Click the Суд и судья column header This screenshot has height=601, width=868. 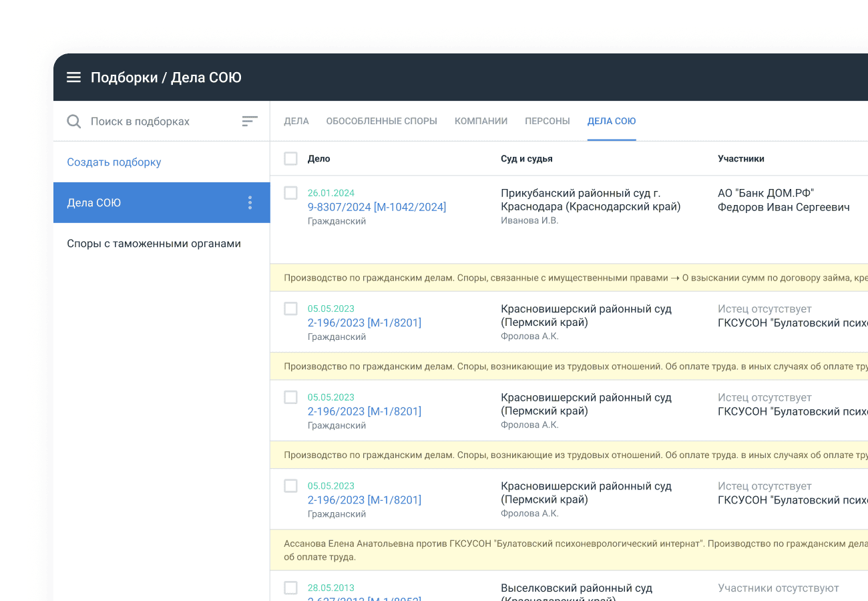coord(527,159)
